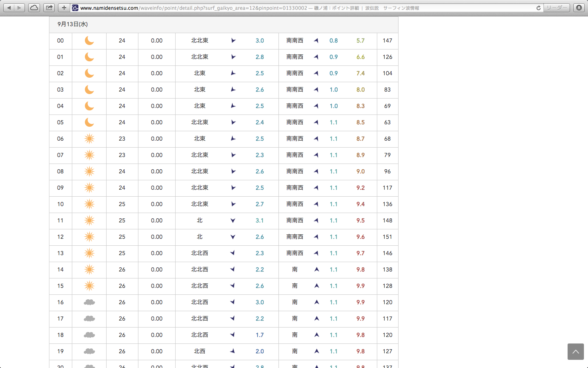Open the iCloud Tabs button
Screen dimensions: 588x368
click(34, 8)
